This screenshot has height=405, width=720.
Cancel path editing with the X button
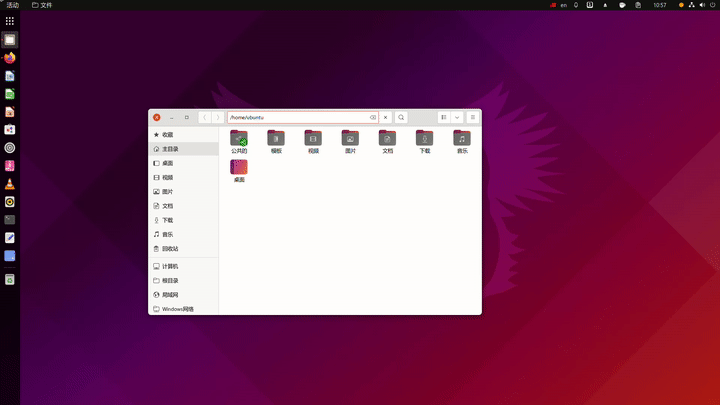[x=386, y=118]
